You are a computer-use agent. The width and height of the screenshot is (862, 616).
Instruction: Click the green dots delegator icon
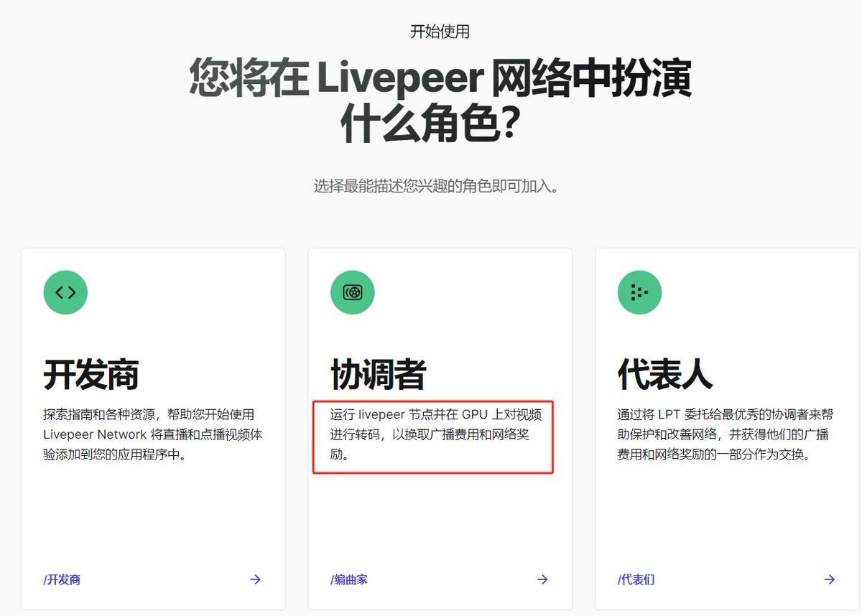pos(640,292)
